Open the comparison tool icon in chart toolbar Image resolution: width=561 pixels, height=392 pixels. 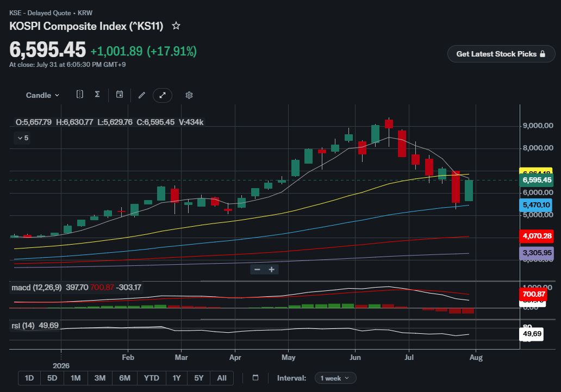(x=80, y=95)
